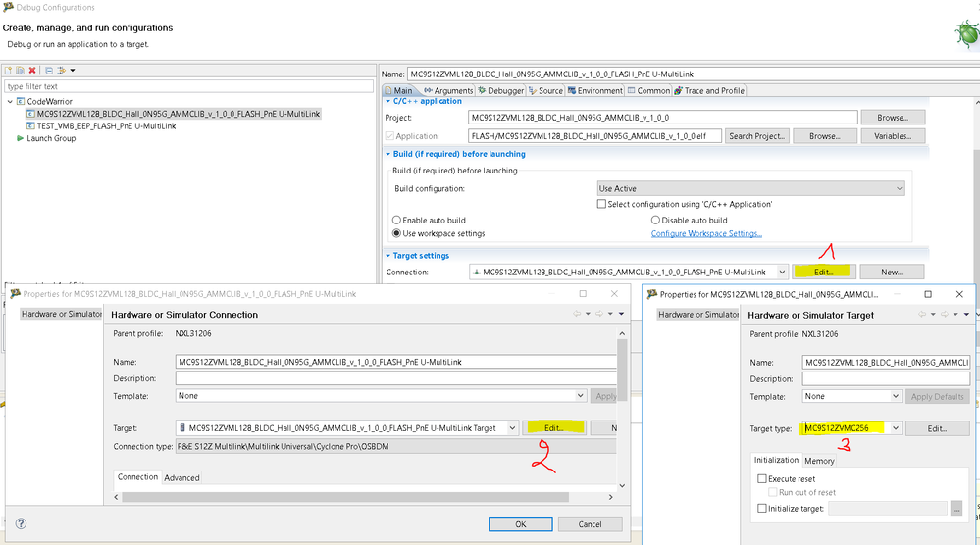The image size is (980, 545).
Task: Click Browse button next to Application field
Action: point(824,136)
